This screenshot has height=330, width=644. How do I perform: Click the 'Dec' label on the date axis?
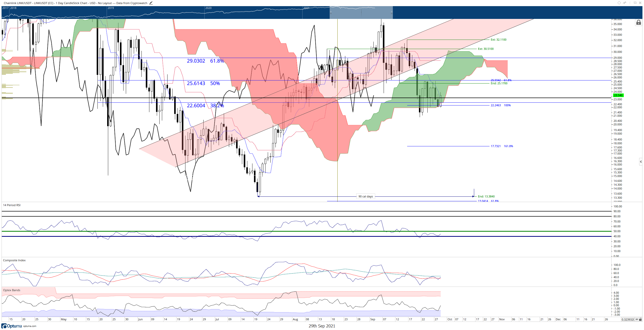[558, 319]
